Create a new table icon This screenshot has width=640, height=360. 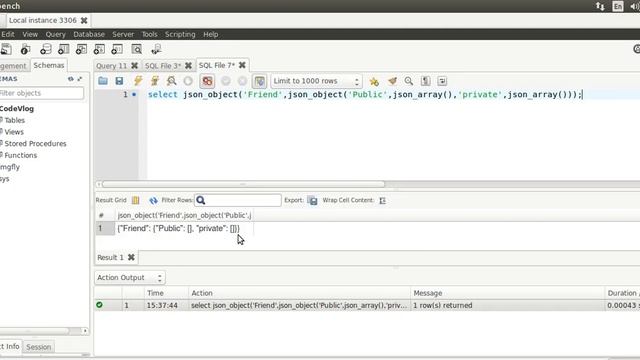click(63, 49)
